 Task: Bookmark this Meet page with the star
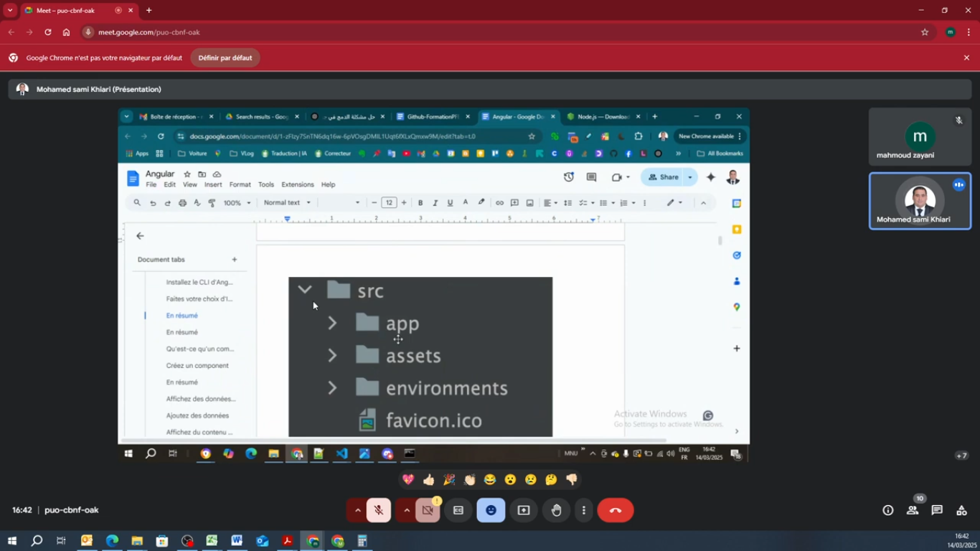point(925,32)
